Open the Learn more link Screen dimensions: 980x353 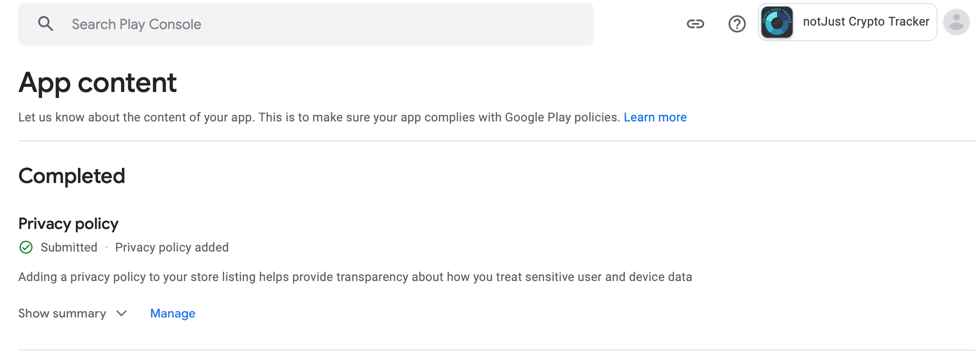(655, 117)
